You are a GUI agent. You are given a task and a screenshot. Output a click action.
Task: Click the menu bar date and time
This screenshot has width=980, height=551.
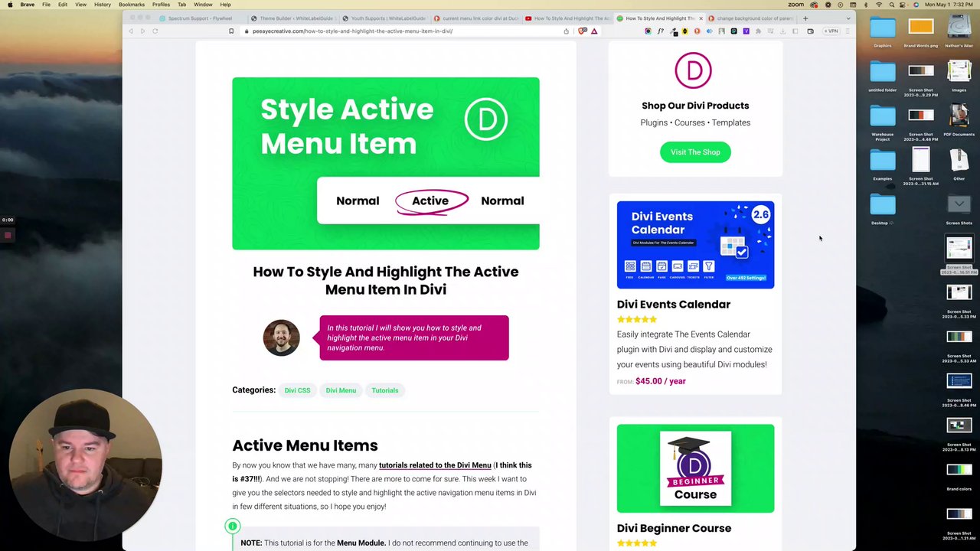pos(951,5)
